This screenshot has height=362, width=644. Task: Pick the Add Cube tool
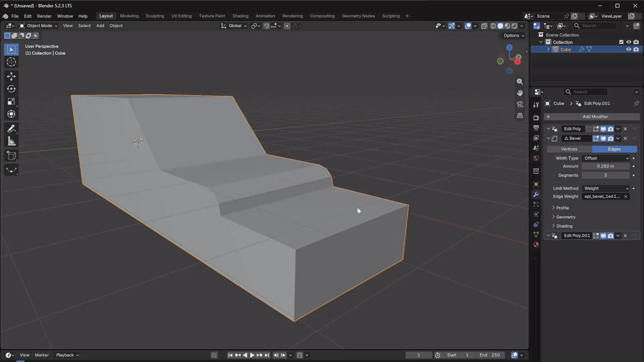coord(11,156)
